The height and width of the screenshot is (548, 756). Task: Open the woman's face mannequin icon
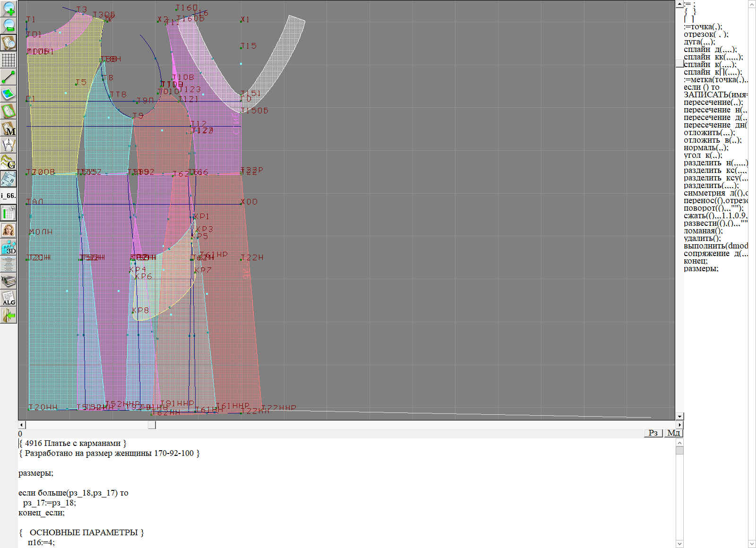(x=9, y=231)
